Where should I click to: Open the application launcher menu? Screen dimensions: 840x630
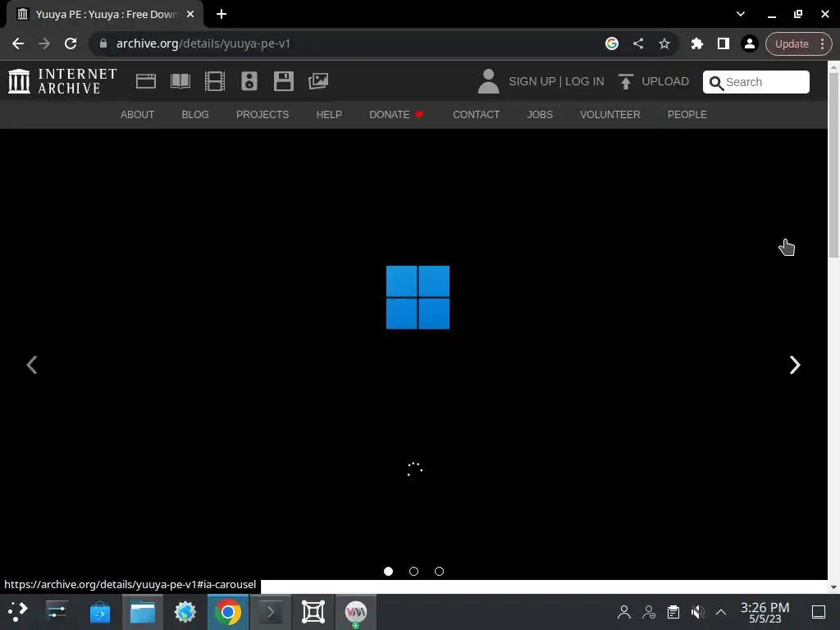[x=18, y=612]
